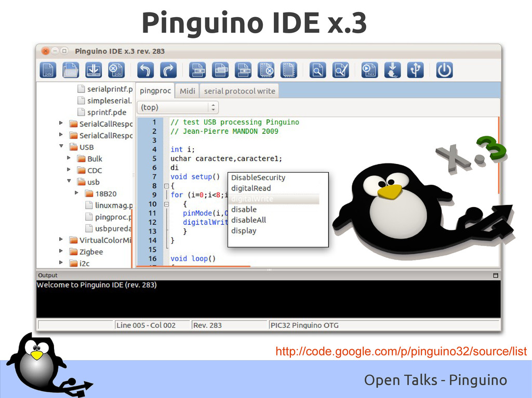Click the clear selection icon with X
The height and width of the screenshot is (398, 532).
click(266, 70)
